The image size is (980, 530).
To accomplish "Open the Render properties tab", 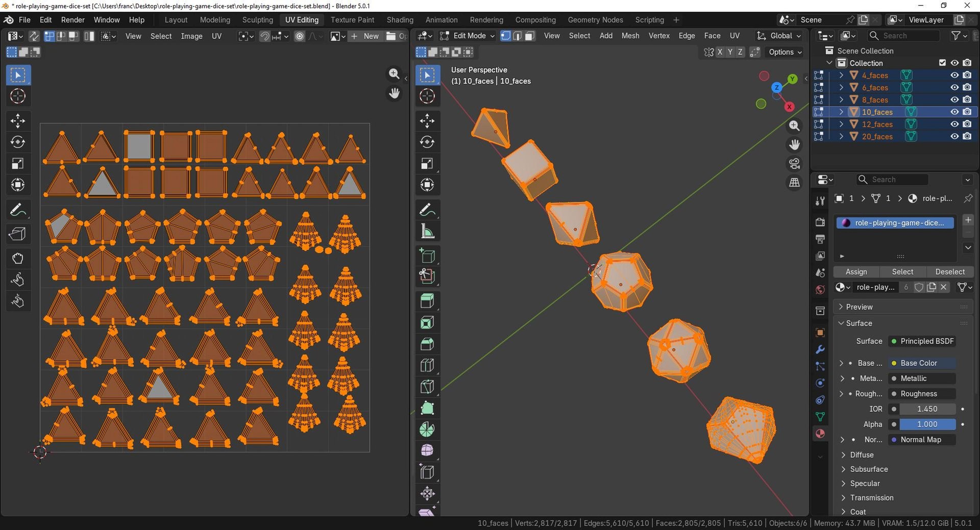I will (820, 222).
